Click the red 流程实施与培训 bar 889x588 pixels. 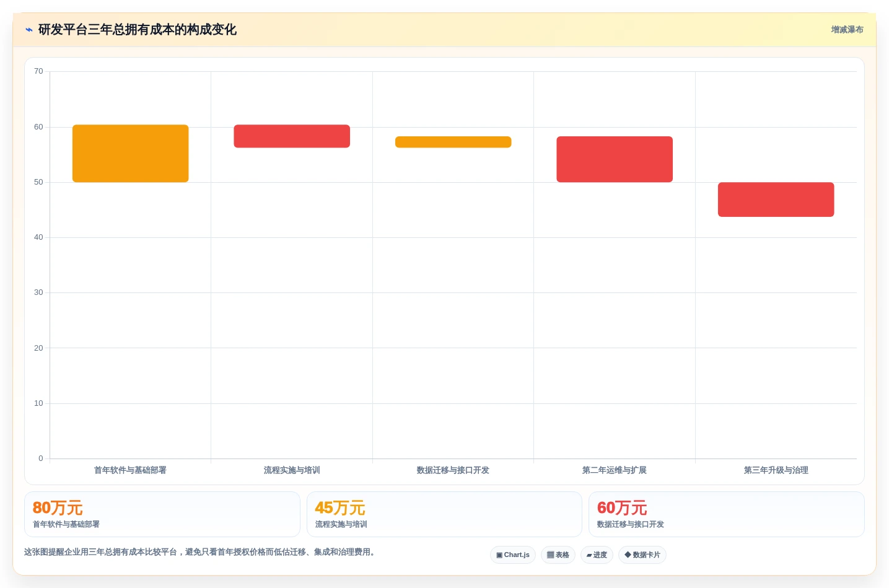click(x=292, y=136)
